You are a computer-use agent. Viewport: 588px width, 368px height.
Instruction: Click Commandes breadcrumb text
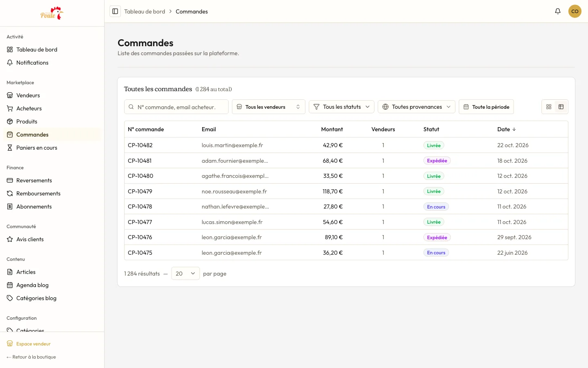[192, 11]
